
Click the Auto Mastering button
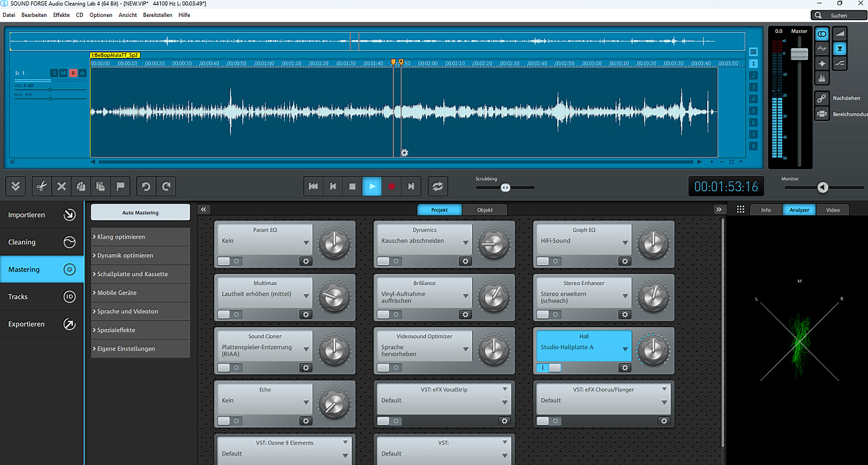pos(140,213)
